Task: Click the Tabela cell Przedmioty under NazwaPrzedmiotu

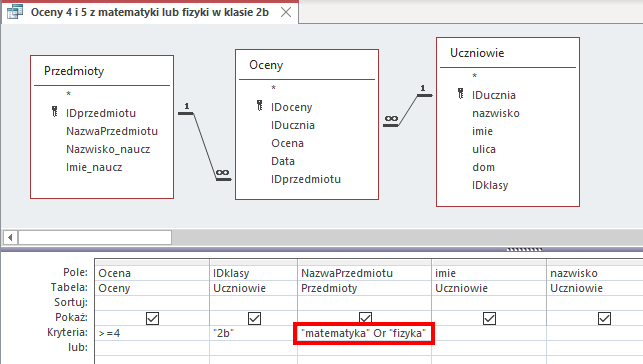Action: (365, 288)
